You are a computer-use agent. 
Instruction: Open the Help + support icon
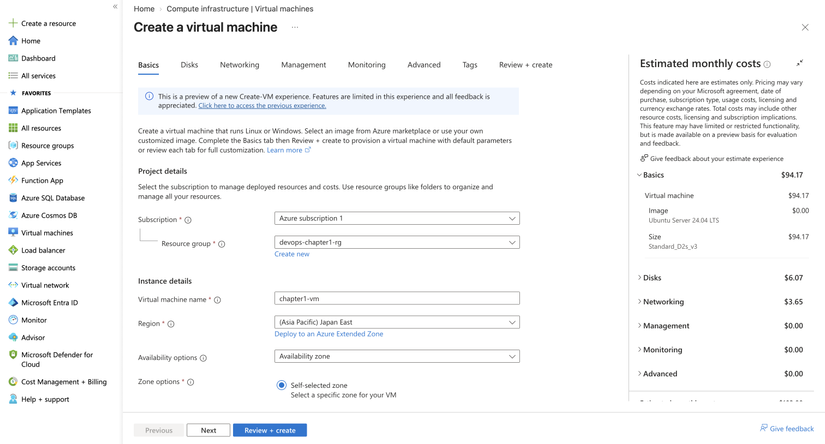[13, 399]
